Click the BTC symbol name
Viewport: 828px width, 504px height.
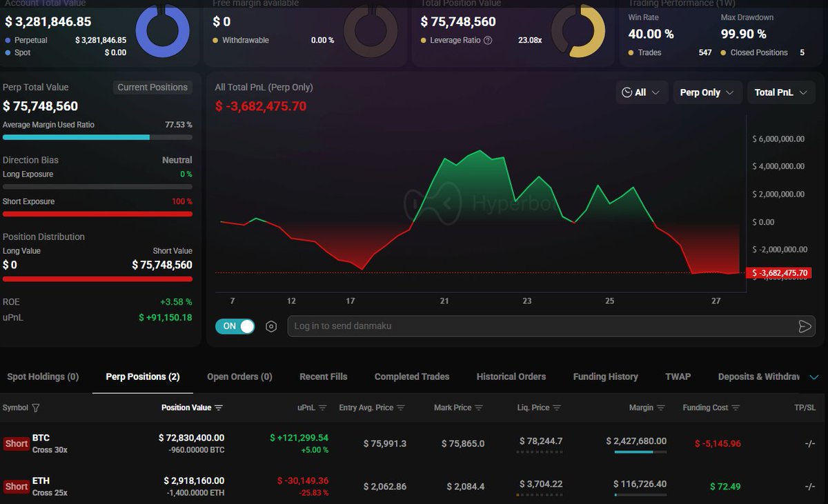pos(41,438)
